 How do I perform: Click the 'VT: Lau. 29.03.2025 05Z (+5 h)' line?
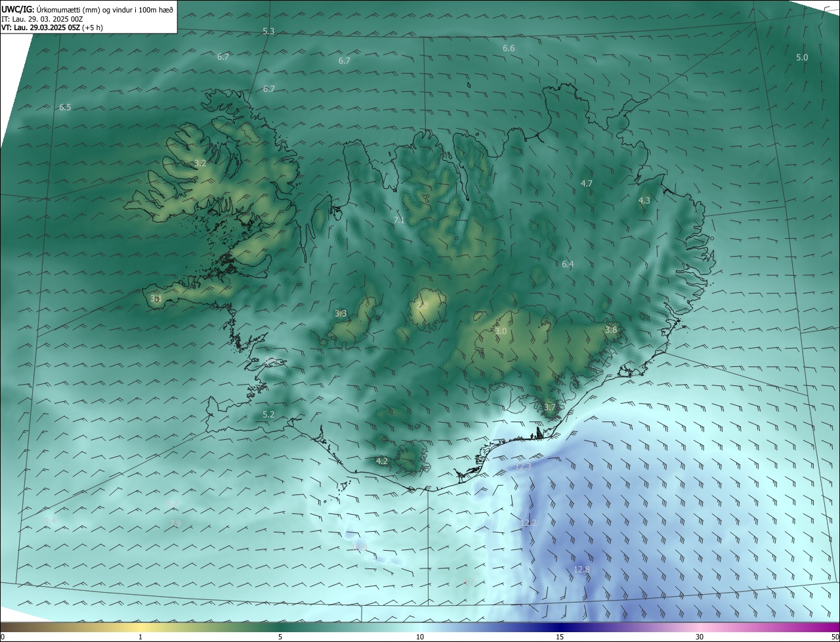pos(52,28)
